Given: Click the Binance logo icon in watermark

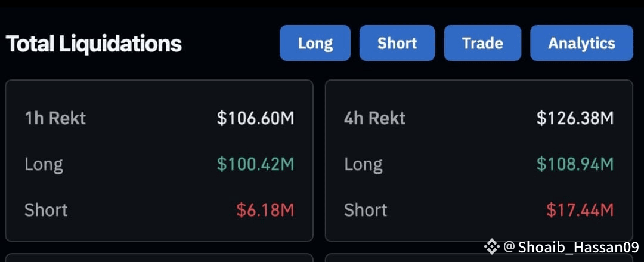Looking at the screenshot, I should coord(491,247).
